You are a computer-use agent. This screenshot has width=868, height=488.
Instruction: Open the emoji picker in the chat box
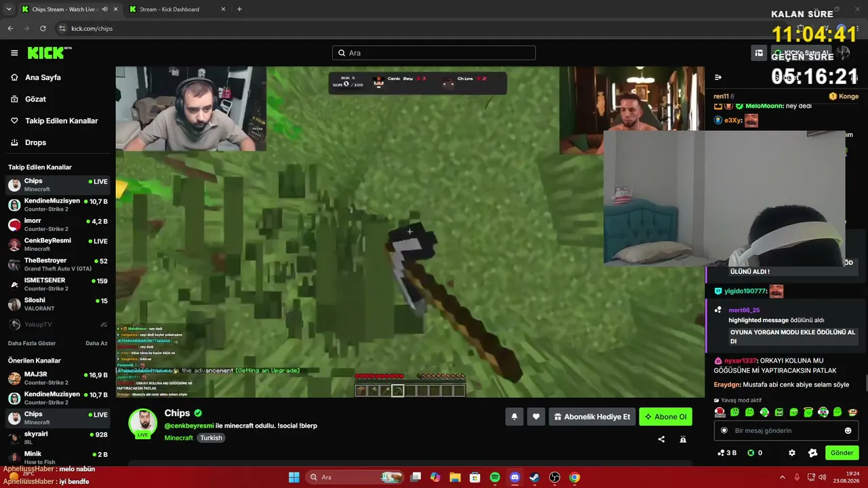(848, 430)
